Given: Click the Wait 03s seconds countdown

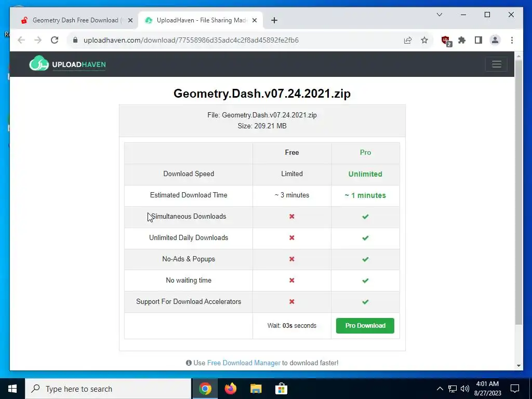Looking at the screenshot, I should pos(292,326).
